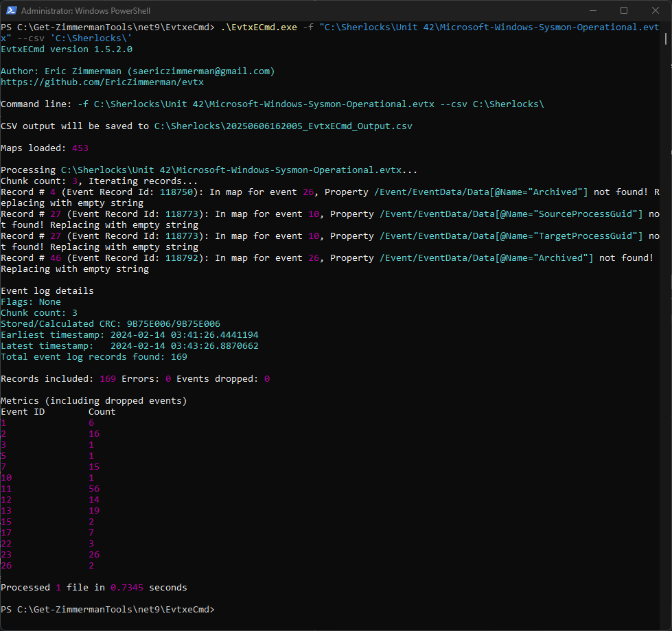This screenshot has height=631, width=672.
Task: Click the SourceProcessGuid property text
Action: click(x=511, y=214)
